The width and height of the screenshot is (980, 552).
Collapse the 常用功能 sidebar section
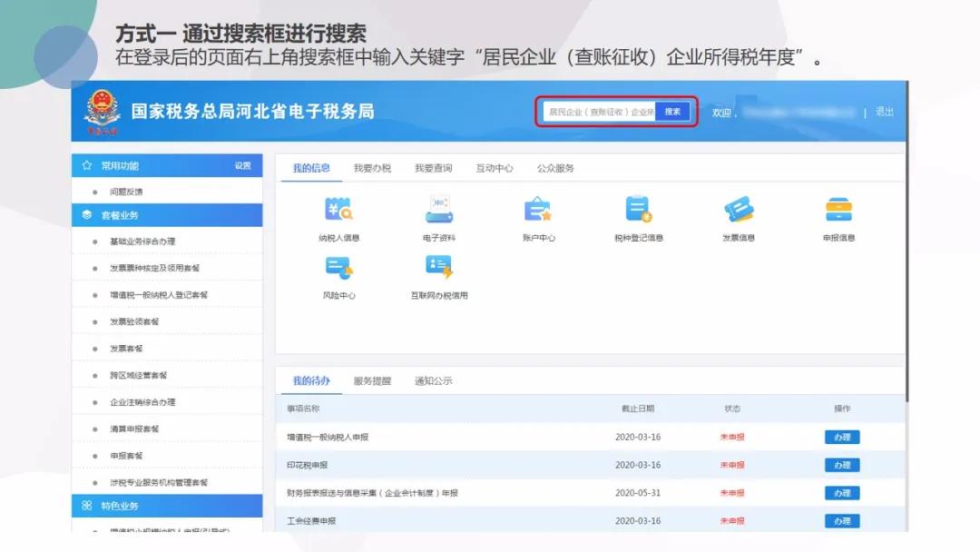[x=128, y=165]
